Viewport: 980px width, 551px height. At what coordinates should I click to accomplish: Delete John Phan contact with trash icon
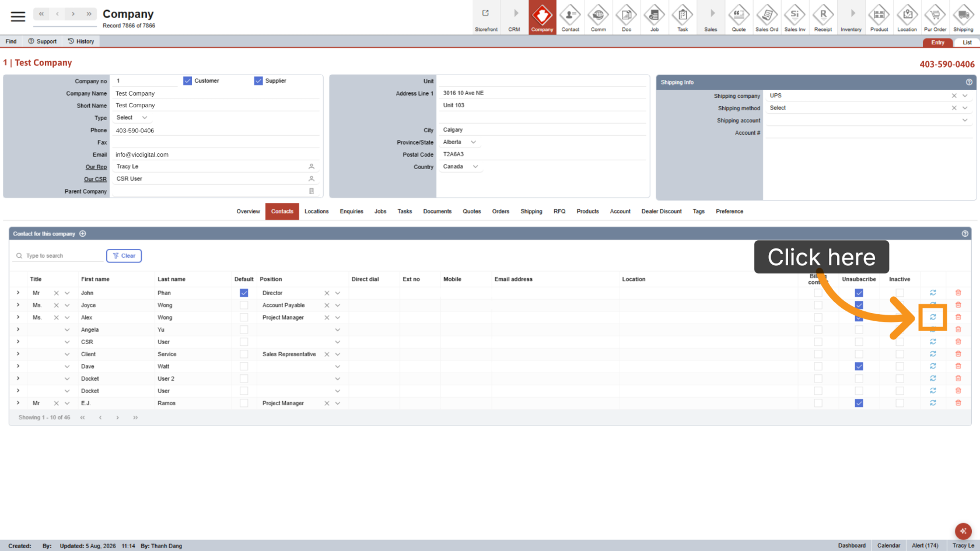[958, 293]
